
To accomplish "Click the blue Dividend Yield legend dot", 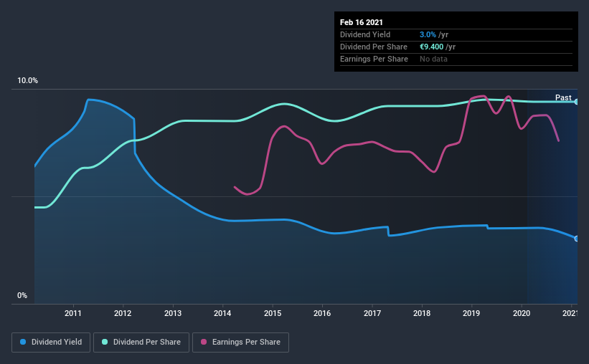I will click(23, 342).
